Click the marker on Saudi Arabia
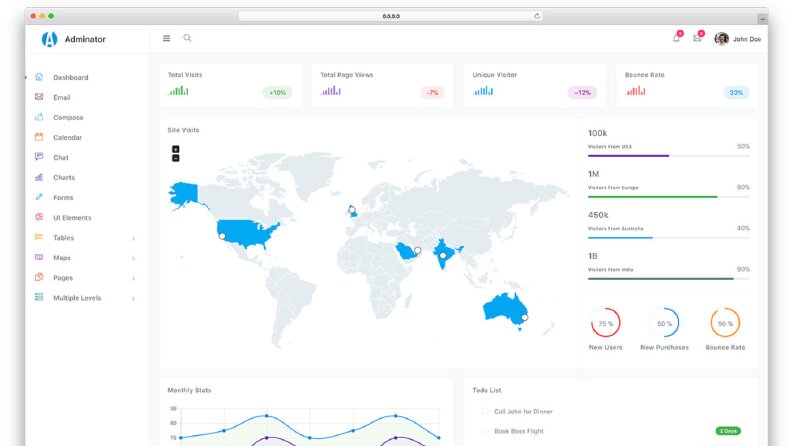Screen dimensions: 793x446 (x=418, y=250)
